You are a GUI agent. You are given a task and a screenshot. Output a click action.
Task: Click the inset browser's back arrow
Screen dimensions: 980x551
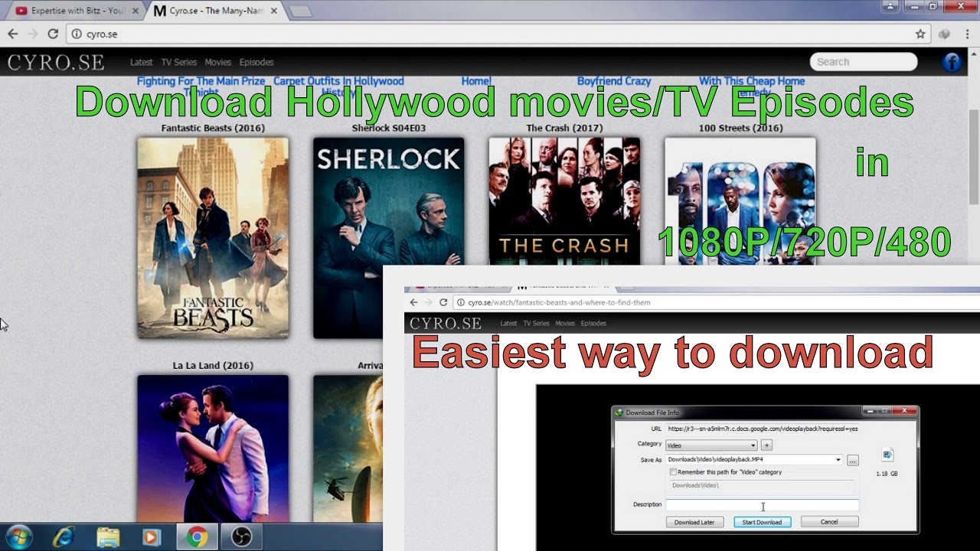[414, 302]
